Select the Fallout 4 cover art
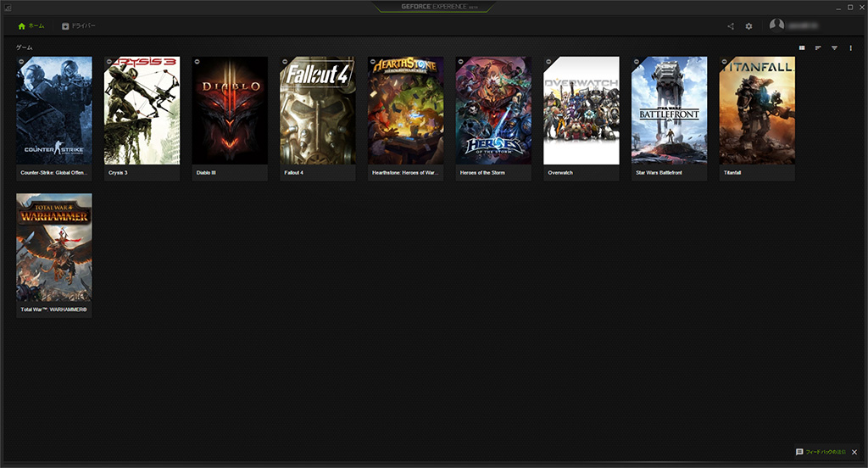The image size is (868, 468). pyautogui.click(x=318, y=110)
